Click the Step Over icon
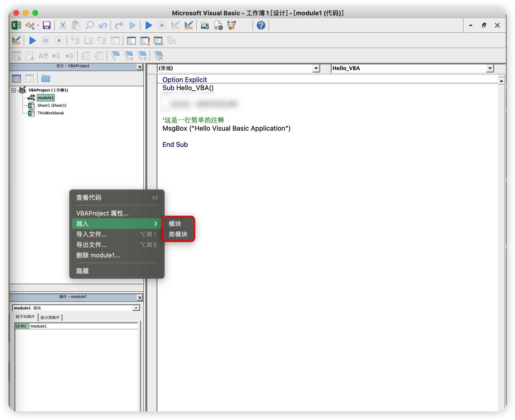The image size is (515, 420). click(88, 41)
